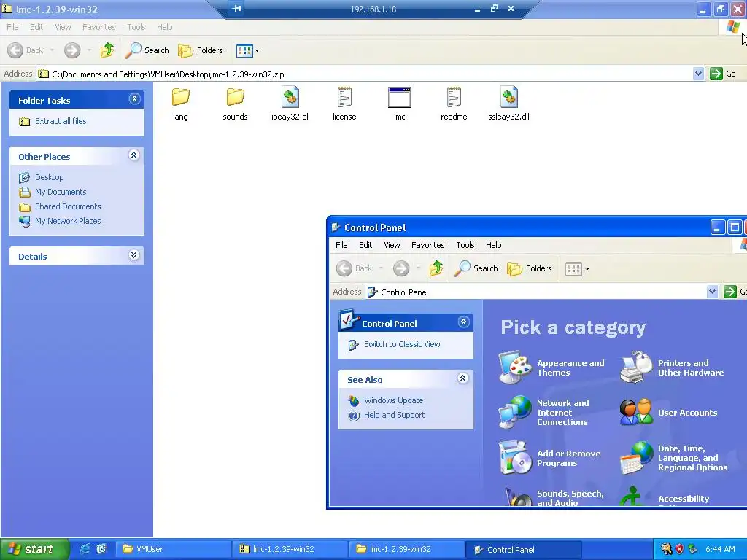
Task: Open Control Panel address bar dropdown
Action: [x=712, y=292]
